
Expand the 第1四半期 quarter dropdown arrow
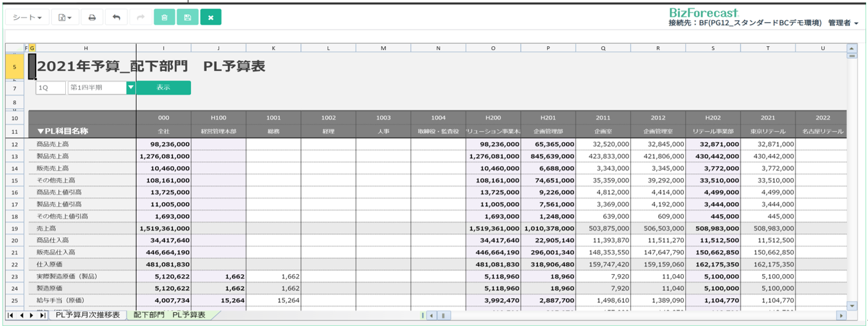[x=131, y=88]
